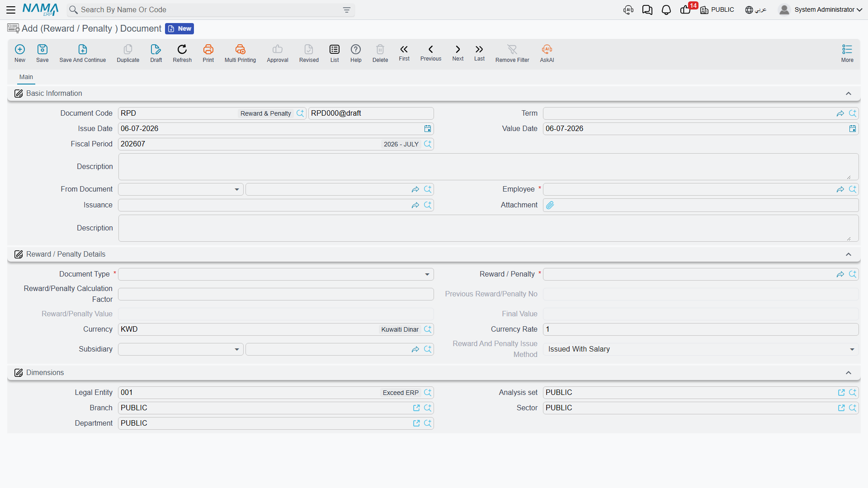Collapse the Dimensions section
Viewport: 868px width, 488px height.
849,373
